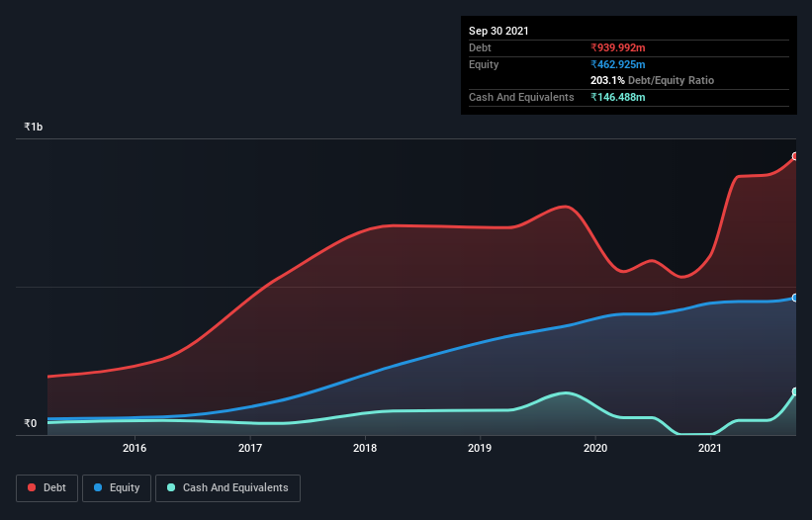The image size is (812, 520).
Task: Click the ₹1b y-axis label
Action: [34, 127]
